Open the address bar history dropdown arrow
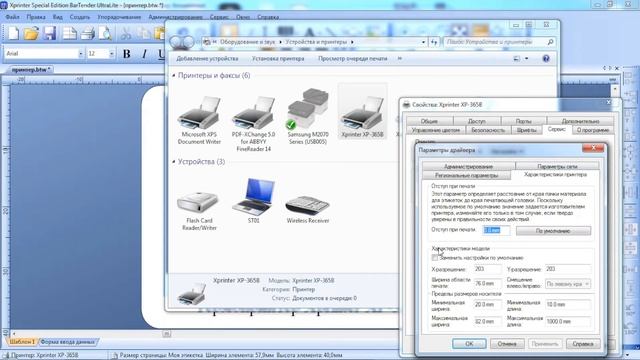This screenshot has height=360, width=640. click(x=423, y=42)
